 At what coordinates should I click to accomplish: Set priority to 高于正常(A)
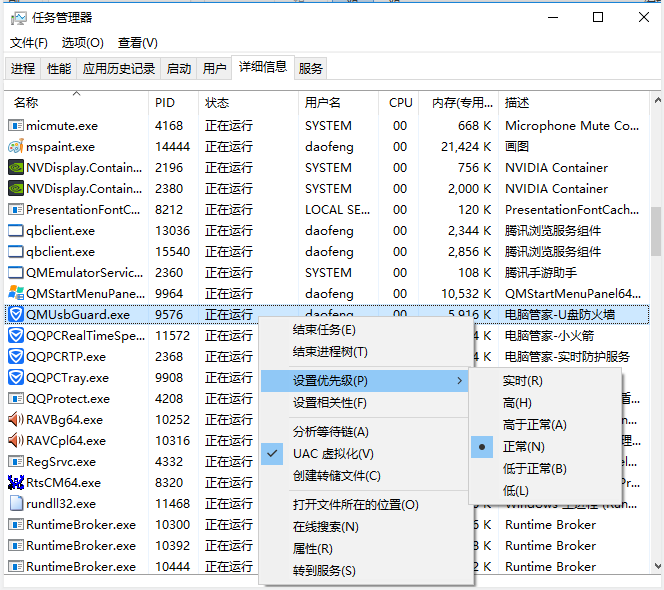pos(545,425)
